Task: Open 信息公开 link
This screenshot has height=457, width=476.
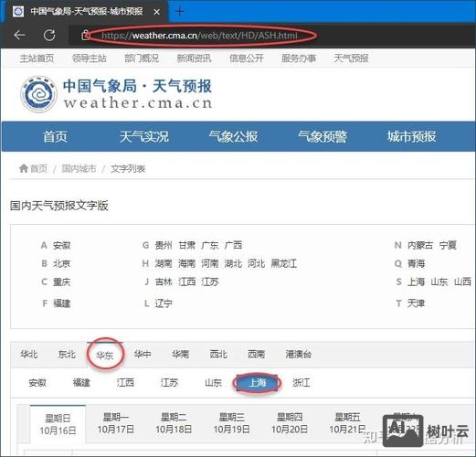Action: [247, 58]
